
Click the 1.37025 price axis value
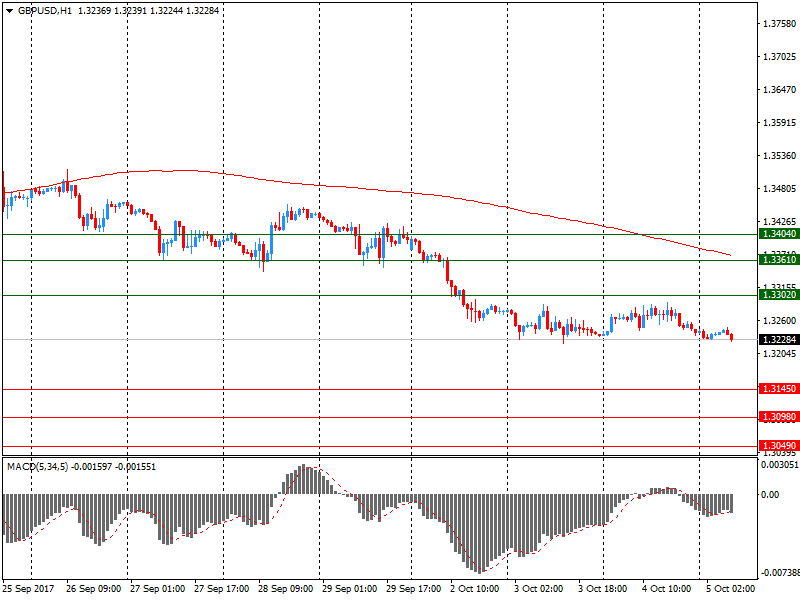(x=779, y=57)
